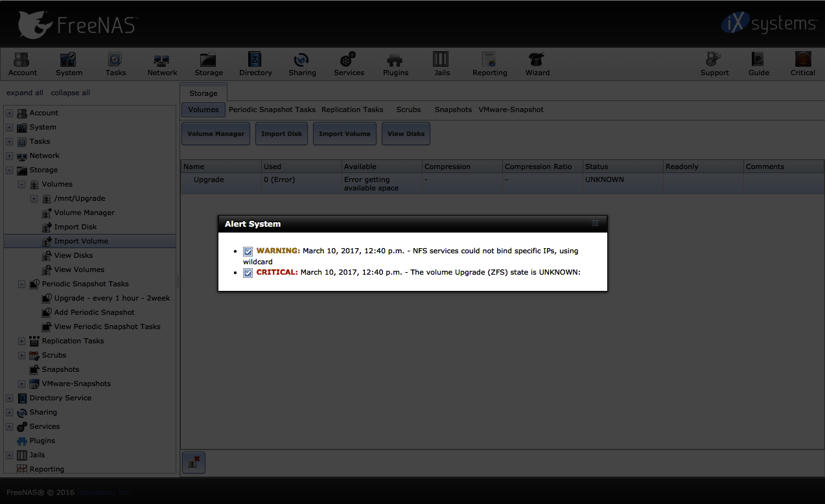Open the Account toolbar icon
The height and width of the screenshot is (504, 825).
click(x=22, y=64)
